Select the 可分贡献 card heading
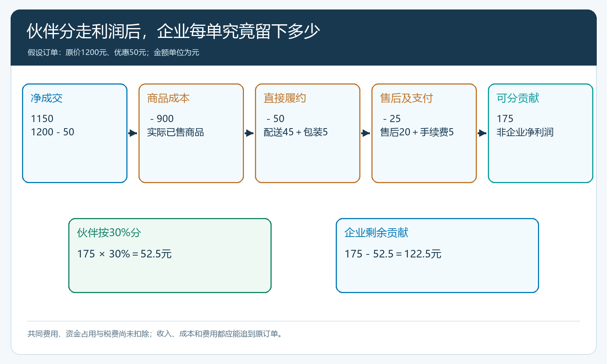Image resolution: width=607 pixels, height=364 pixels. (x=518, y=98)
